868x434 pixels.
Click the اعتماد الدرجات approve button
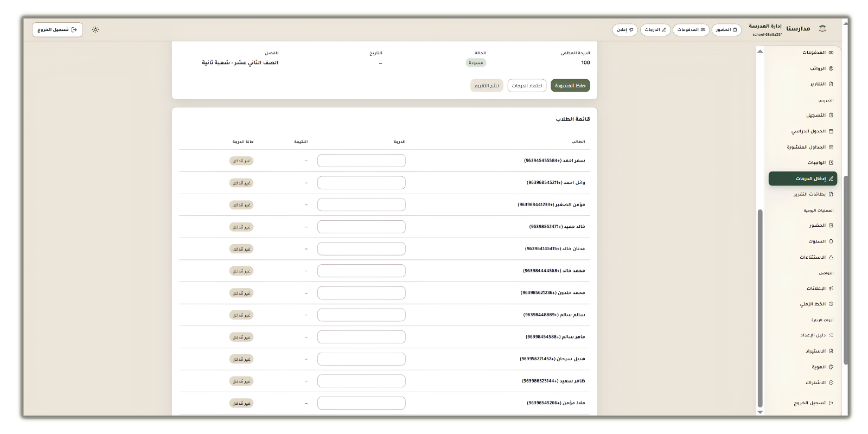pos(527,86)
